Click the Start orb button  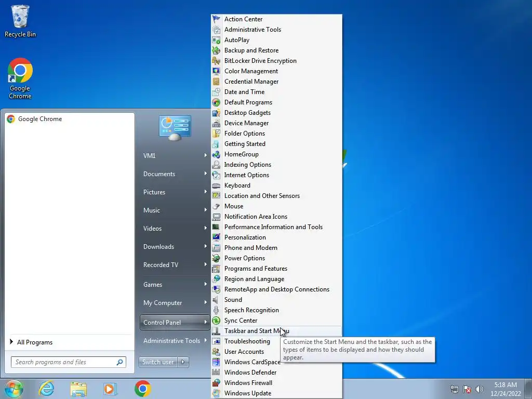pos(14,389)
